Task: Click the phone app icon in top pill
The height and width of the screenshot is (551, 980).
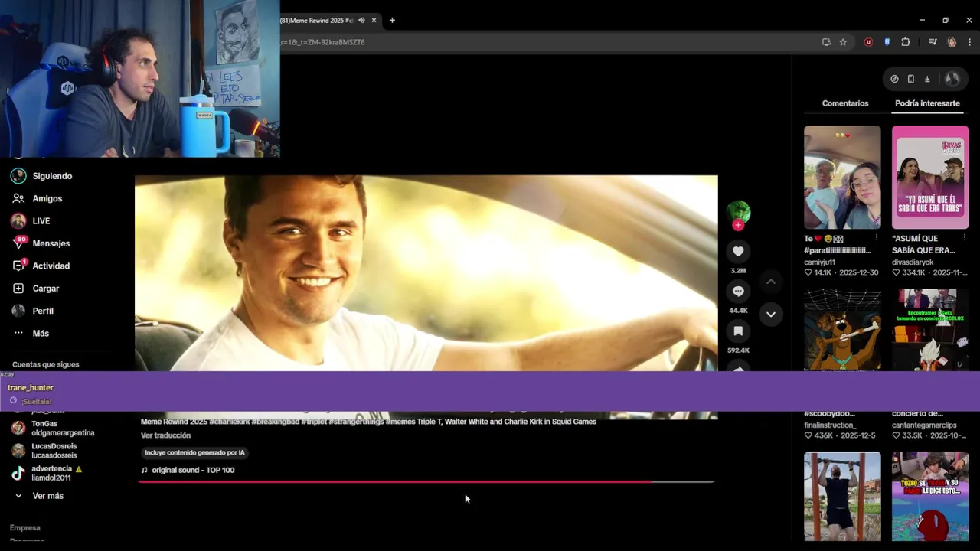Action: 910,79
